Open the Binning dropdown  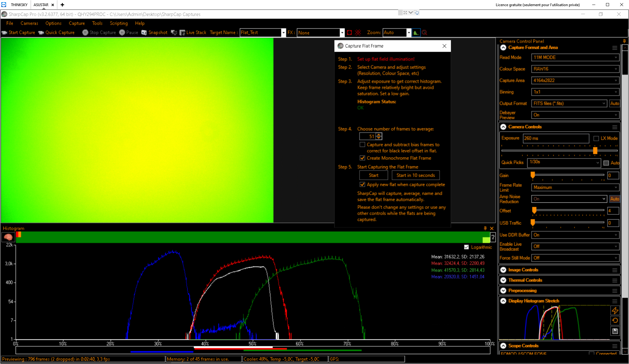(x=575, y=92)
